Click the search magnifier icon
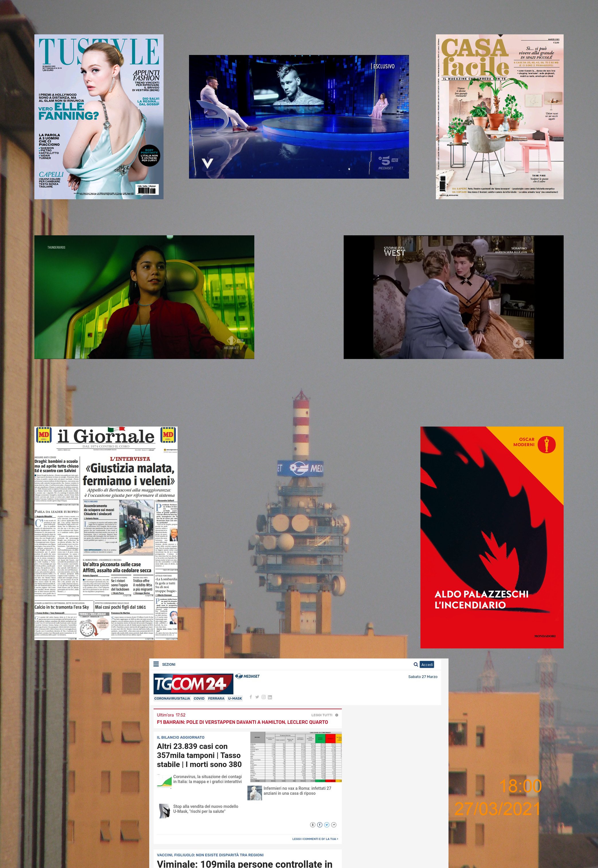 pos(416,664)
